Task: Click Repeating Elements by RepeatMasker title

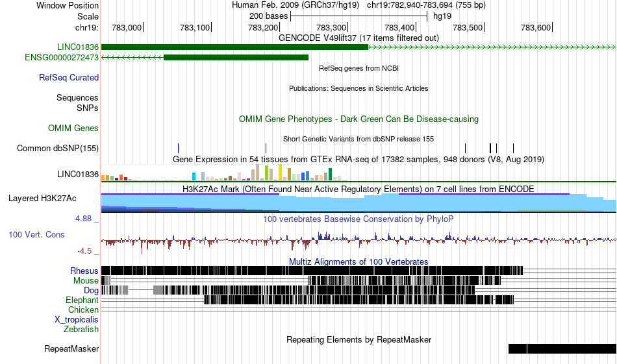Action: [x=359, y=339]
